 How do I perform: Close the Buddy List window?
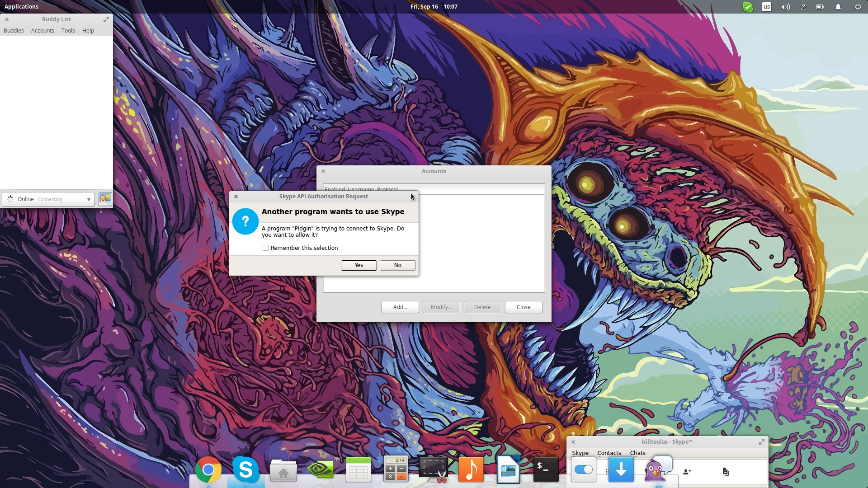click(7, 19)
